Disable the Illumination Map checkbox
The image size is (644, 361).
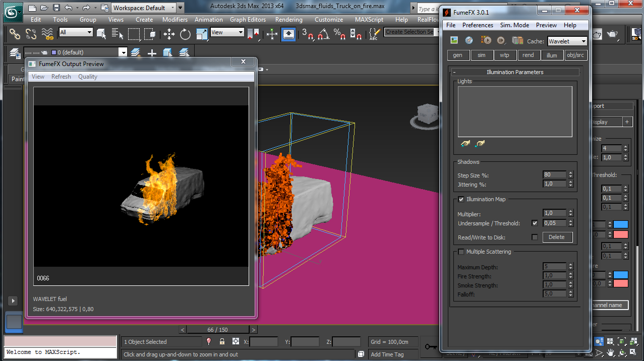tap(461, 199)
